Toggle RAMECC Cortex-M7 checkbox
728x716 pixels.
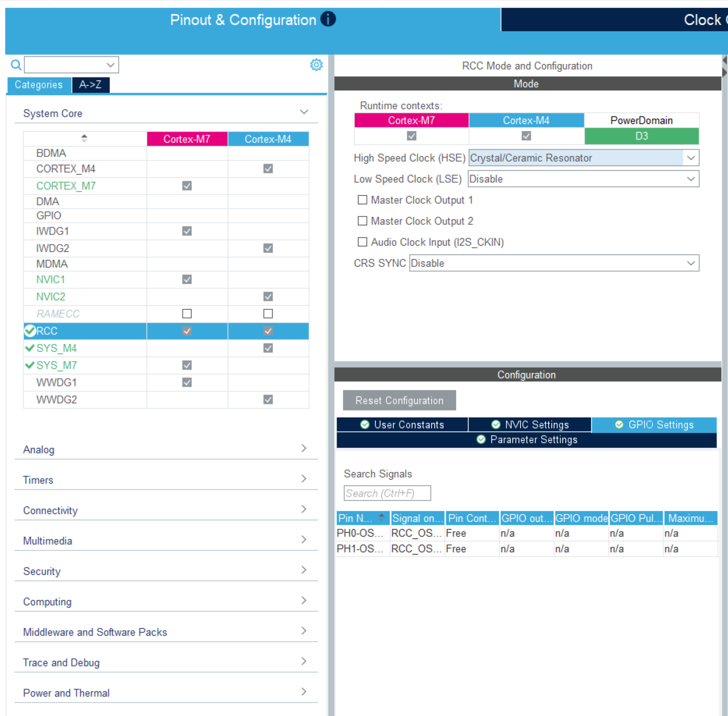[x=187, y=314]
